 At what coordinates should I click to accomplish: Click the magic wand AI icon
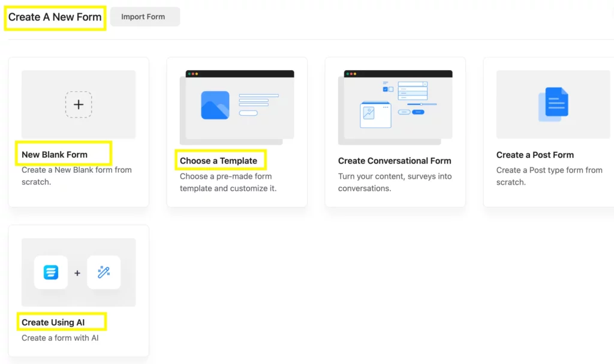click(x=104, y=273)
